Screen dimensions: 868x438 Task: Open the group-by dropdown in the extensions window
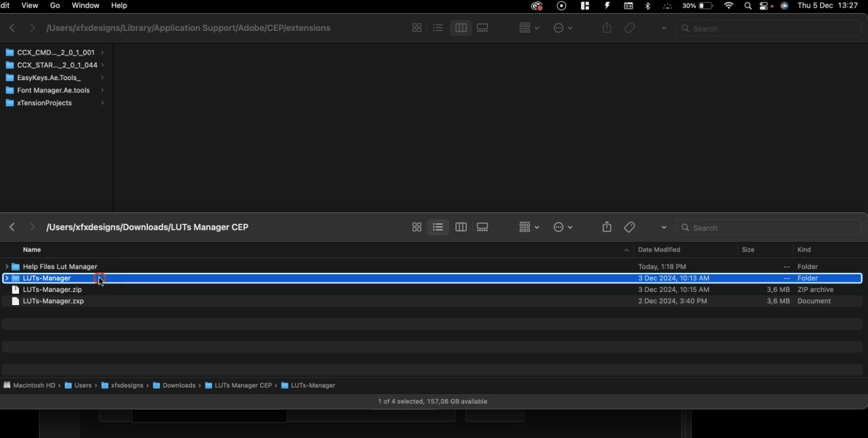point(529,28)
